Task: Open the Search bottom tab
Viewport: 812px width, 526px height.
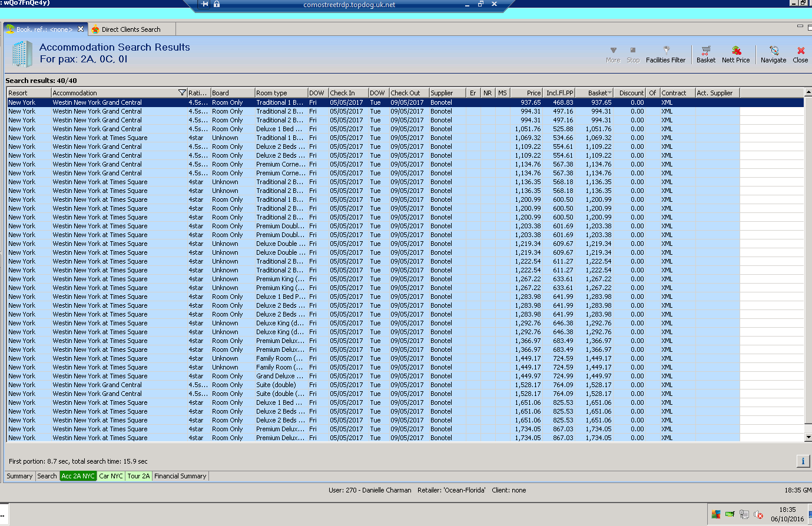Action: click(47, 476)
